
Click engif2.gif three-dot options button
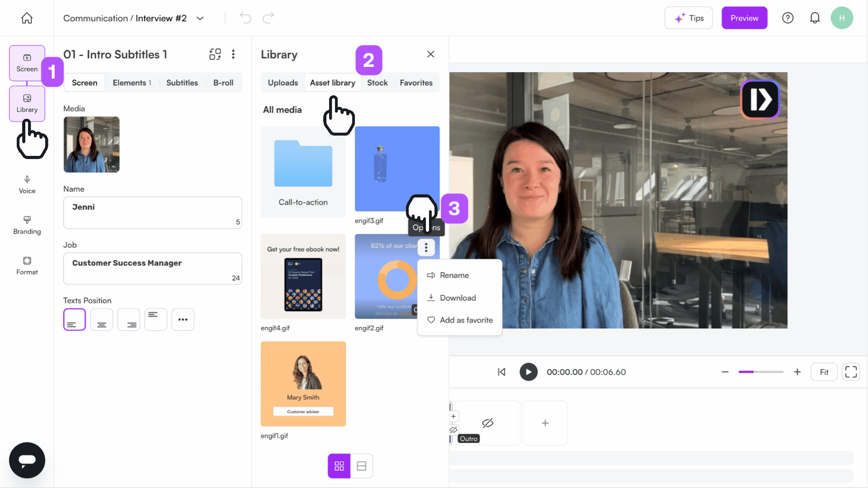pyautogui.click(x=426, y=248)
